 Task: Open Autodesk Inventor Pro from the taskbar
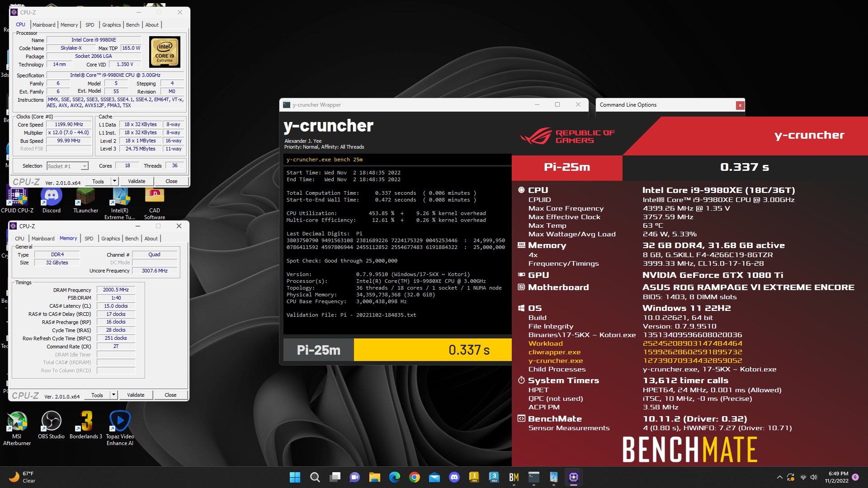(x=474, y=477)
